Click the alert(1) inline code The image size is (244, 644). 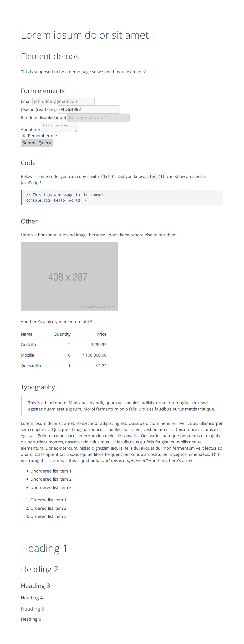[156, 177]
